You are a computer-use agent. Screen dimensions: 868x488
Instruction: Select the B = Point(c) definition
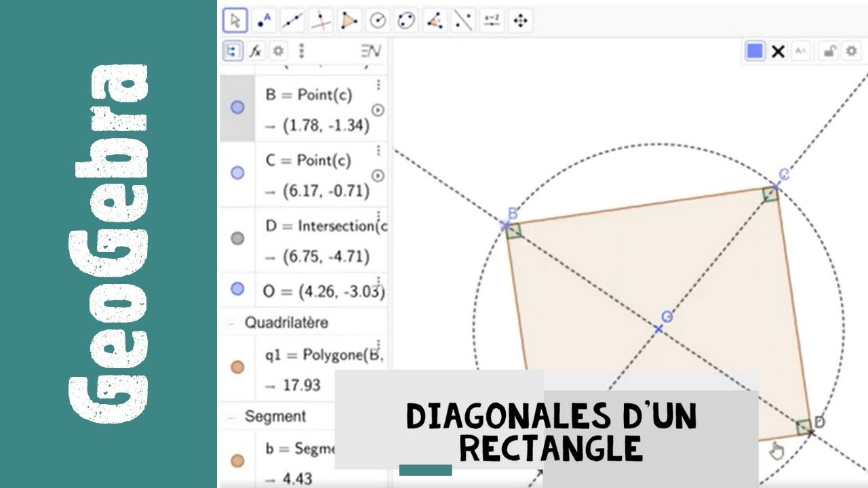coord(309,95)
